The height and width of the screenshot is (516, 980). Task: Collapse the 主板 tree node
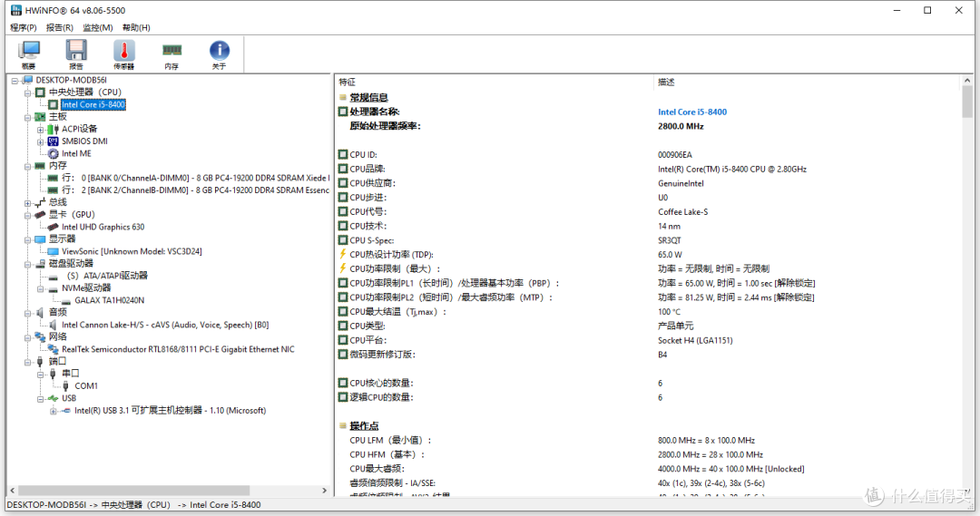27,118
